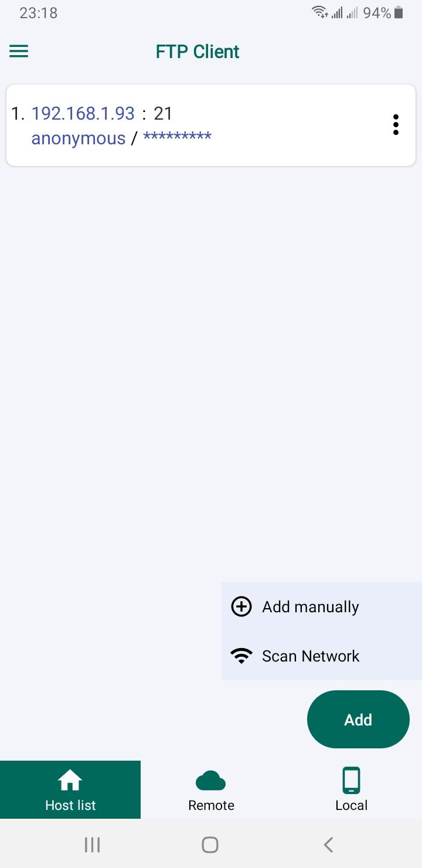Tap the cloud icon for Remote
This screenshot has height=868, width=422.
211,781
